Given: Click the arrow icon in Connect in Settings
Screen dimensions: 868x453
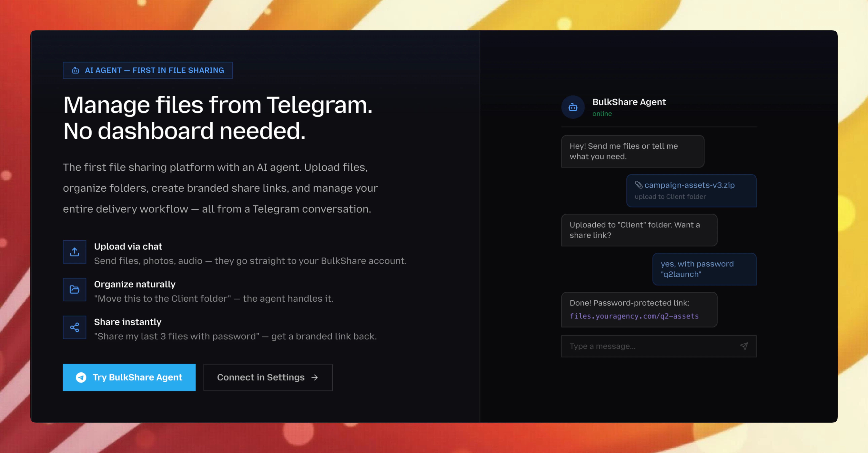Looking at the screenshot, I should coord(314,377).
